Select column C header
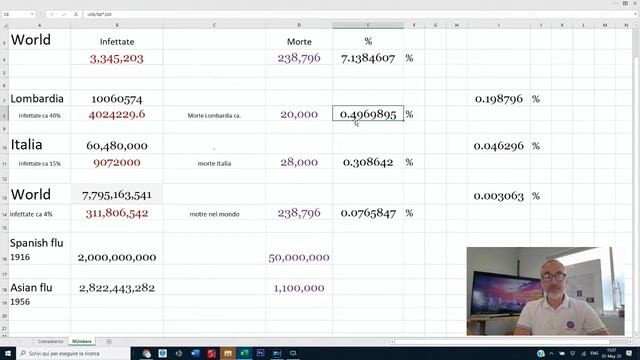The width and height of the screenshot is (640, 360). pyautogui.click(x=214, y=25)
